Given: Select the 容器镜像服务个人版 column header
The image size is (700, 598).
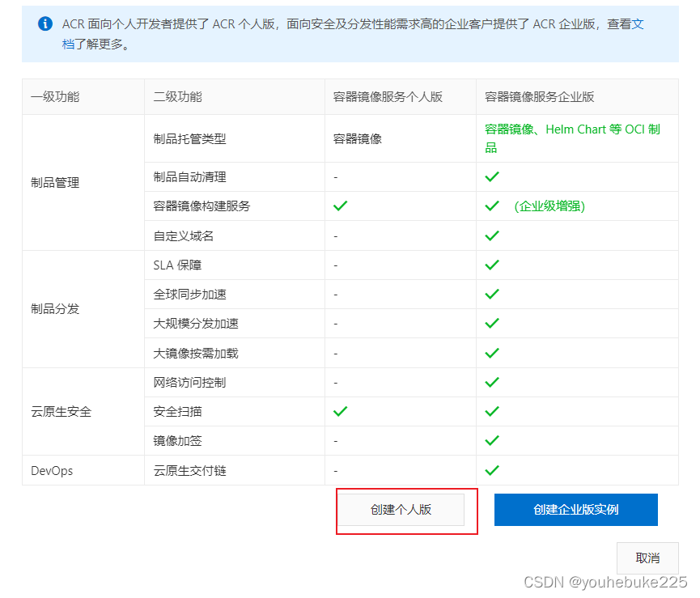Looking at the screenshot, I should click(x=388, y=97).
